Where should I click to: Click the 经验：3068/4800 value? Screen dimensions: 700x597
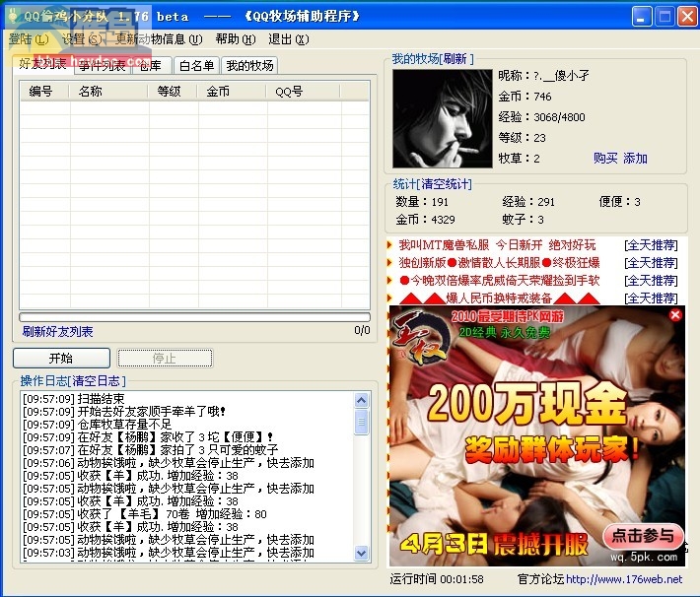(541, 117)
